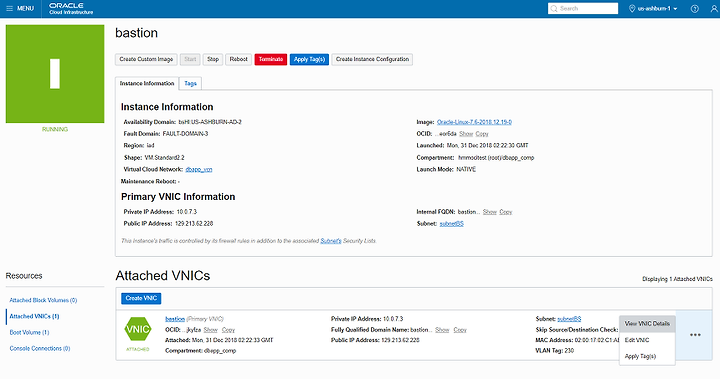Open the user profile icon
The width and height of the screenshot is (720, 379).
point(715,9)
